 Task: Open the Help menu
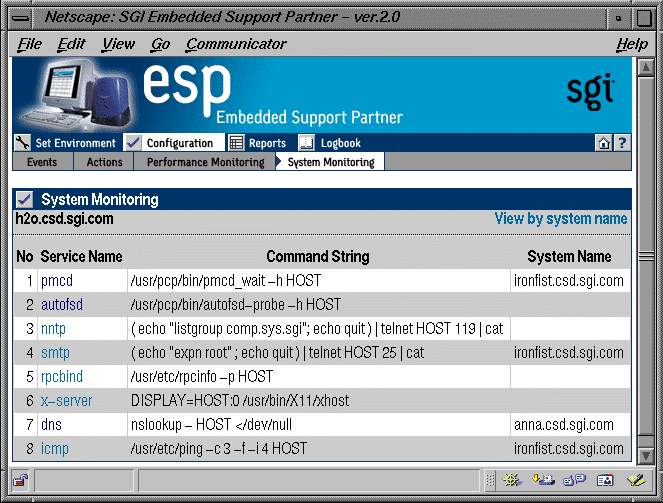(x=632, y=44)
